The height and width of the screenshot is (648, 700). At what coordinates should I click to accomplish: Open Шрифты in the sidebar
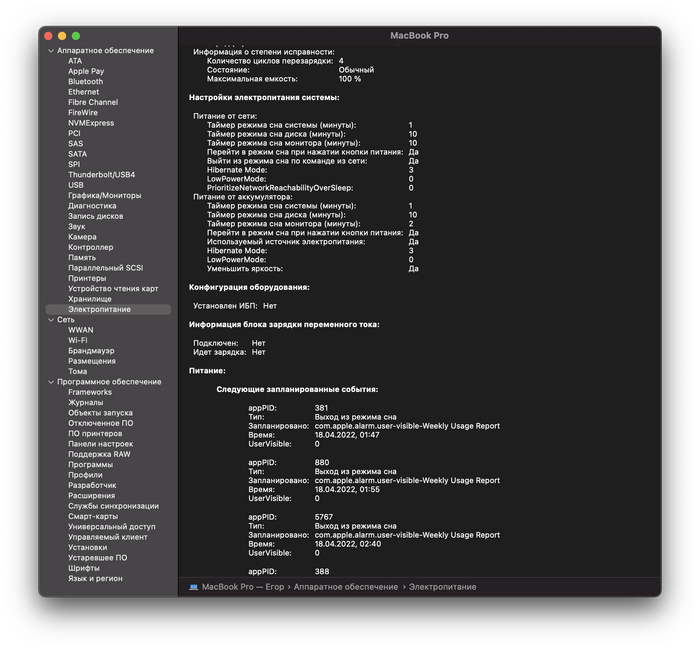[84, 568]
